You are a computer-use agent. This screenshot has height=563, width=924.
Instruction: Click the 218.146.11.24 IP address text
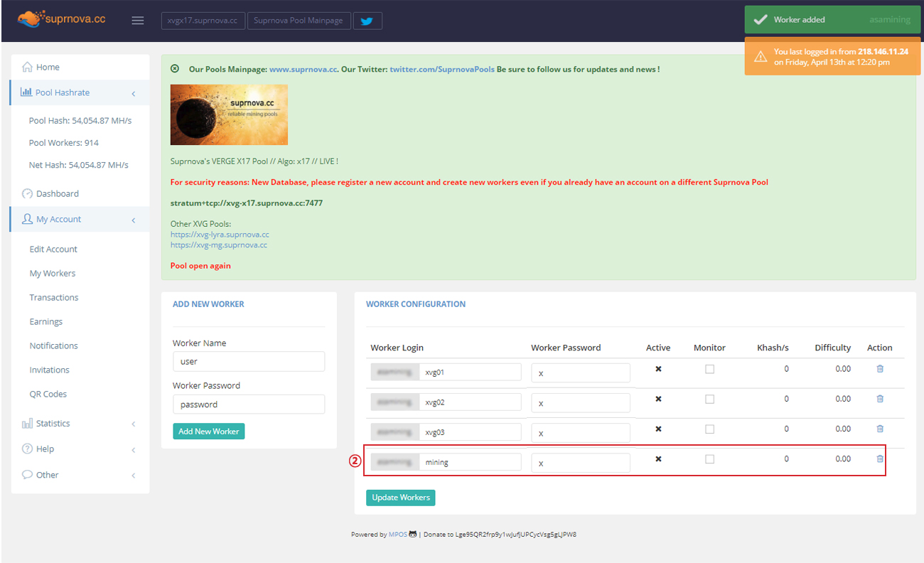coord(883,52)
